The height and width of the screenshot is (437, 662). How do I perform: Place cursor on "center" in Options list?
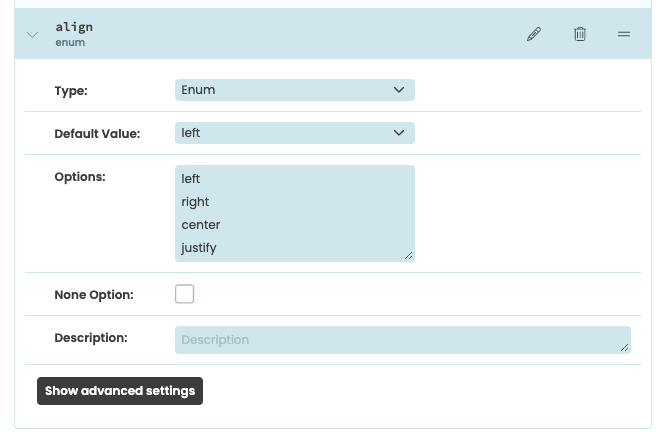pyautogui.click(x=200, y=225)
